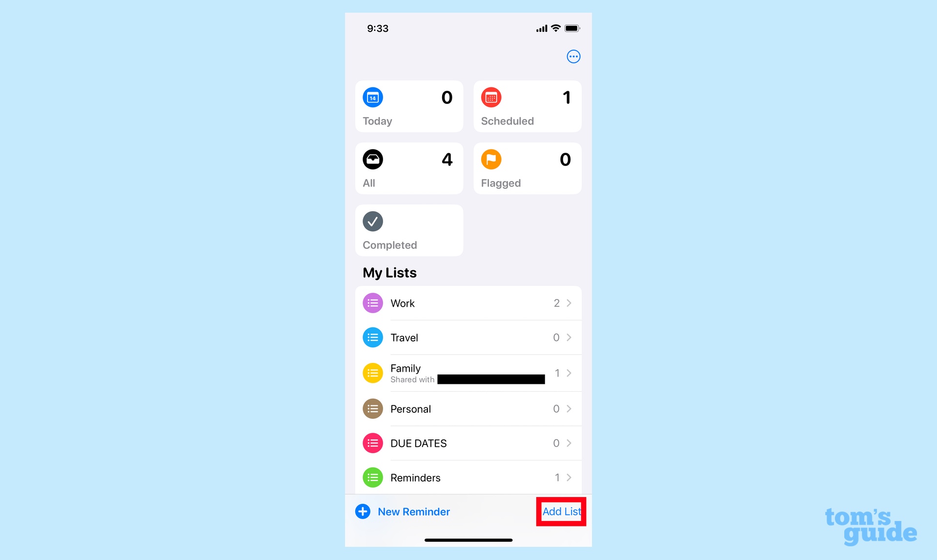Expand the Work list chevron
This screenshot has height=560, width=937.
570,302
